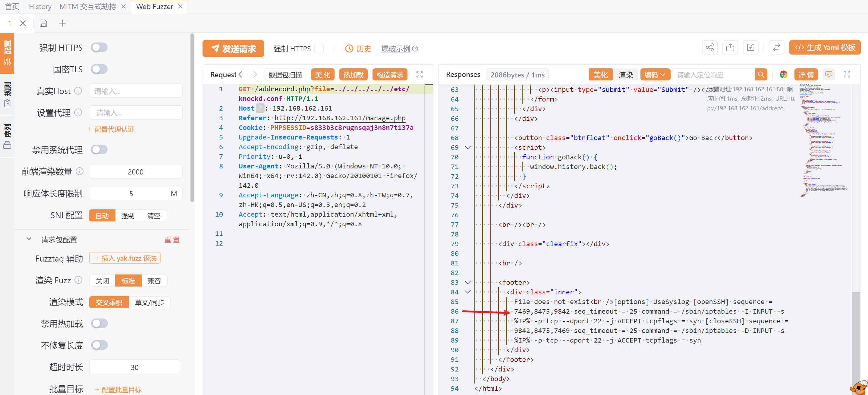The image size is (868, 395).
Task: Expand the Request panel to fullscreen
Action: [x=419, y=74]
